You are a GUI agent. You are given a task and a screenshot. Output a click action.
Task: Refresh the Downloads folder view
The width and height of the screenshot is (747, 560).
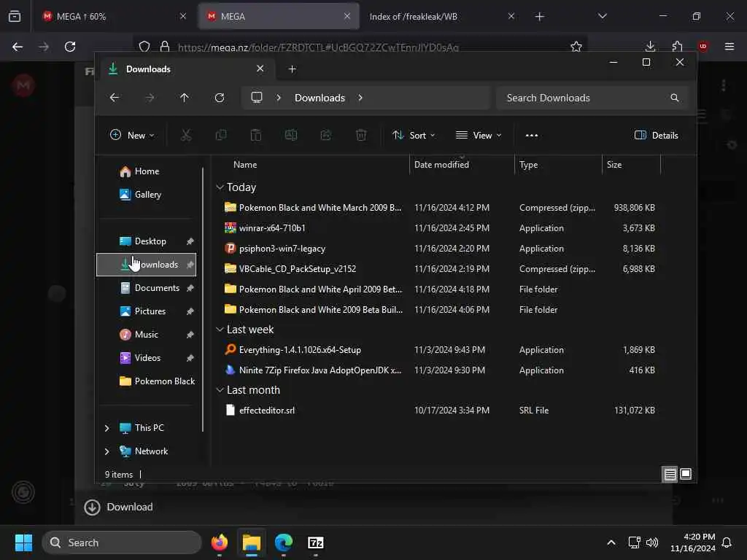pos(220,98)
